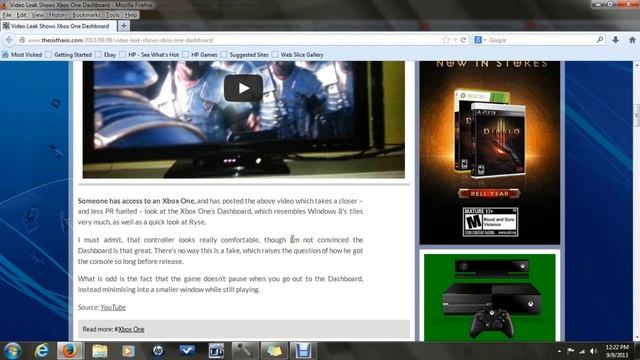The height and width of the screenshot is (360, 640).
Task: Open the File menu
Action: pyautogui.click(x=7, y=15)
